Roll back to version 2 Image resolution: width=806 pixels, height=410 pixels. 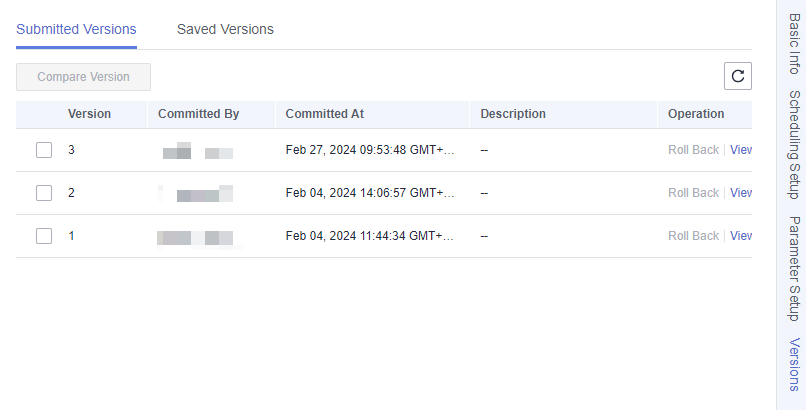click(x=693, y=193)
